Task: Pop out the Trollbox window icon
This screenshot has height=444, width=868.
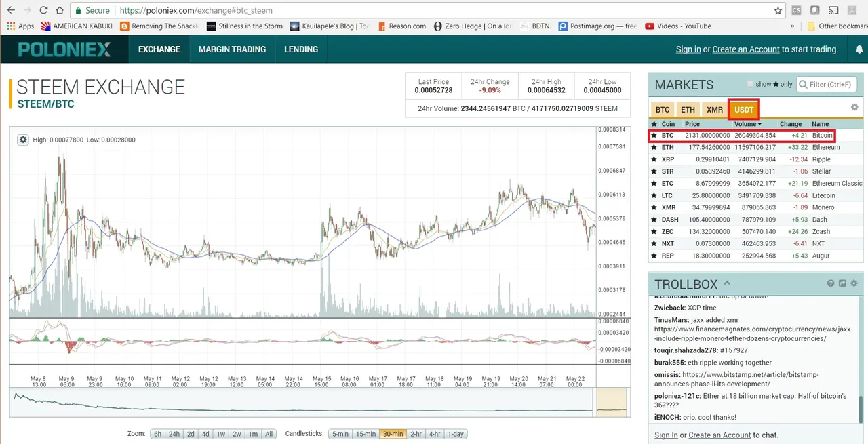Action: tap(842, 283)
